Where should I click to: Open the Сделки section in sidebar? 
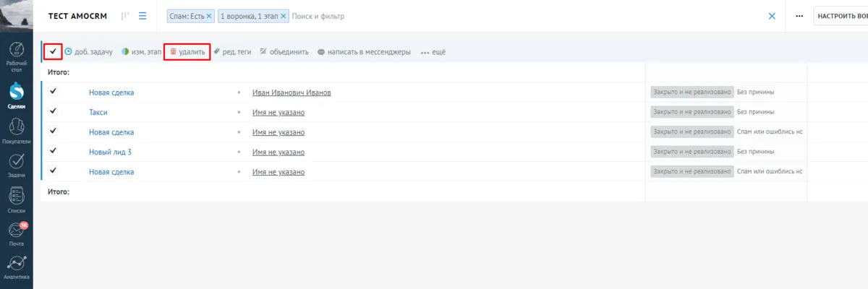tap(16, 95)
